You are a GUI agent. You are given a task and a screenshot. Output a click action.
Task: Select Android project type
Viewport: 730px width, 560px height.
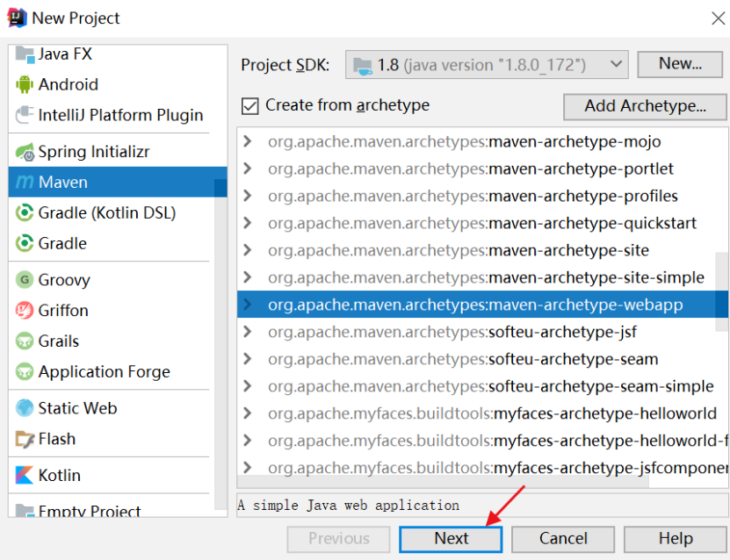[x=112, y=84]
